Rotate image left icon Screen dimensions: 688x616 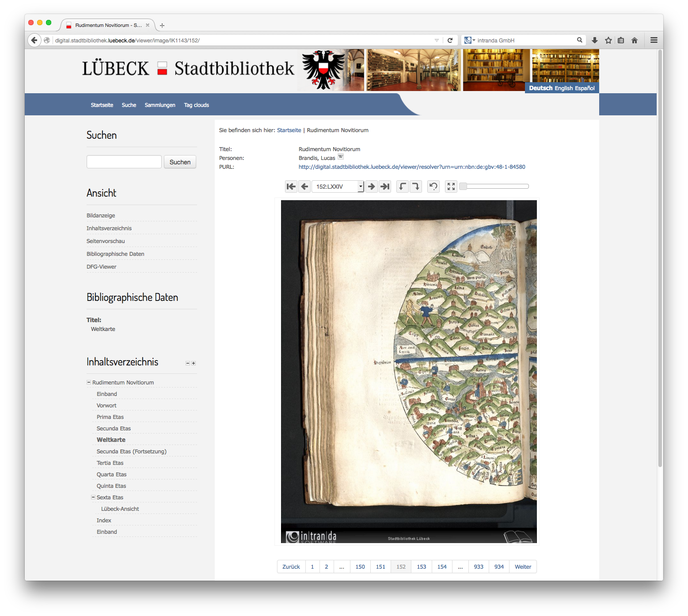coord(402,186)
